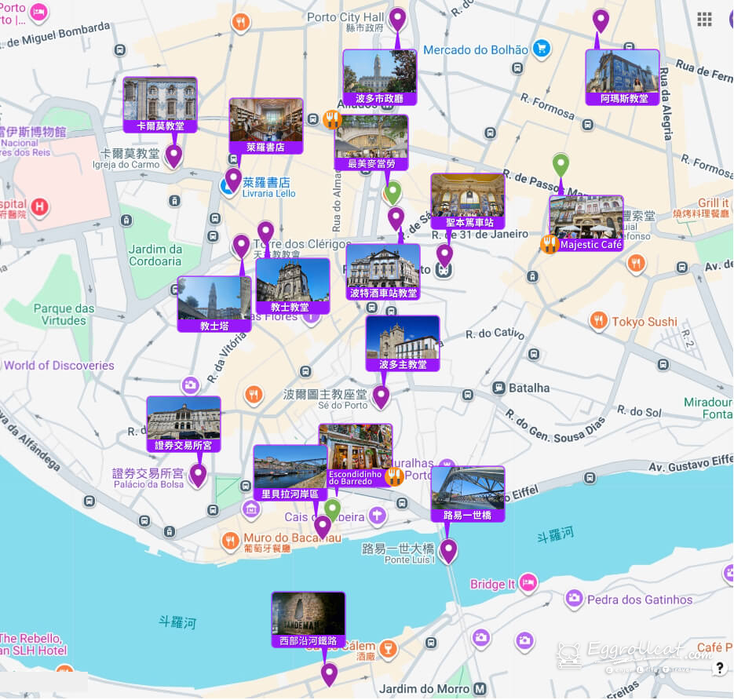Image resolution: width=734 pixels, height=700 pixels.
Task: Click the help question mark button
Action: point(720,668)
